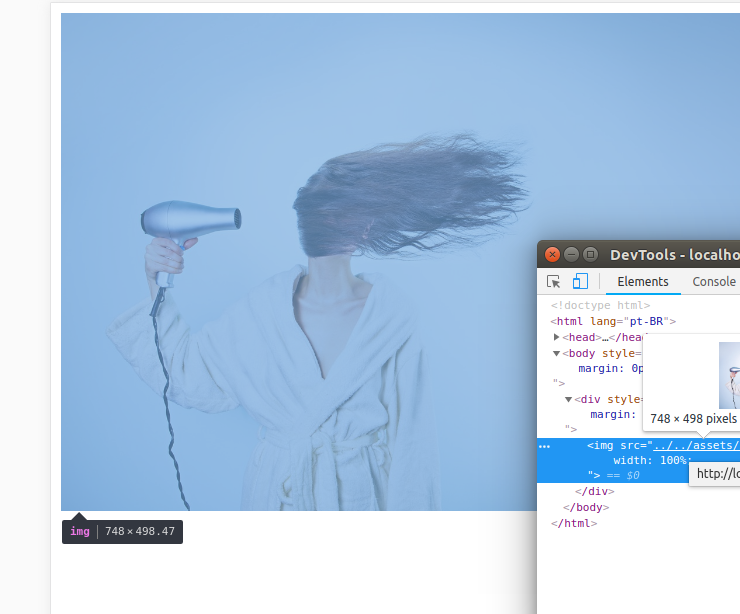
Task: Switch to the Elements tab
Action: [x=643, y=282]
